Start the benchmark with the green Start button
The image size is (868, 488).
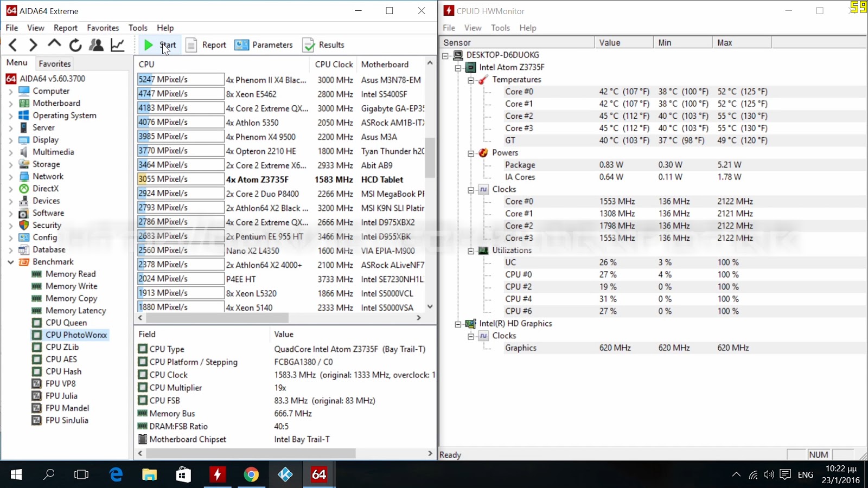pyautogui.click(x=159, y=45)
